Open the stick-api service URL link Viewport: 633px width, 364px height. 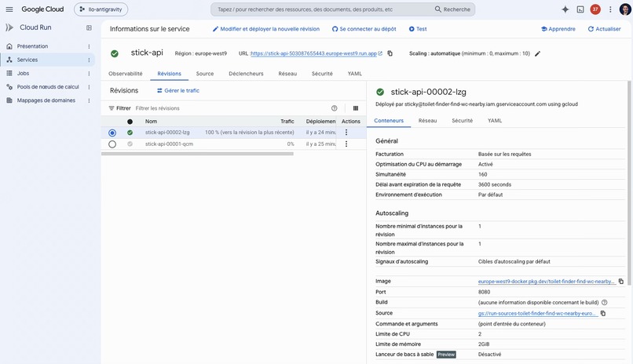tap(313, 53)
